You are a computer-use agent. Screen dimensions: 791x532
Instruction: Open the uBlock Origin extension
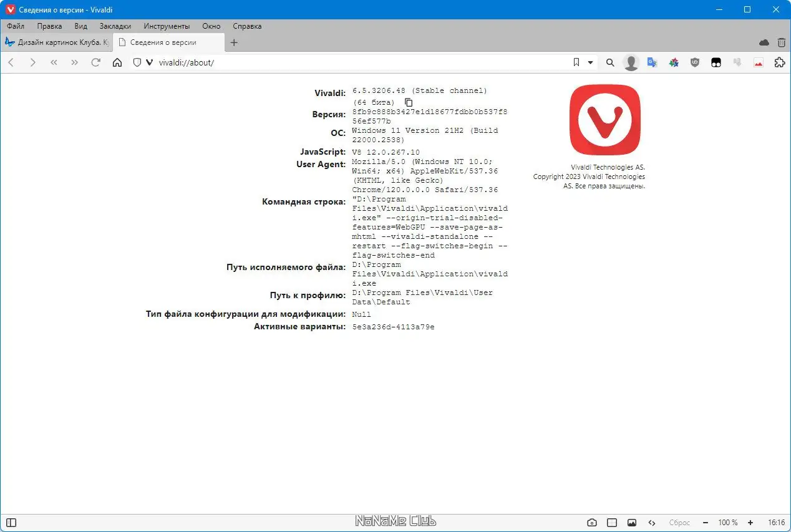(x=695, y=62)
